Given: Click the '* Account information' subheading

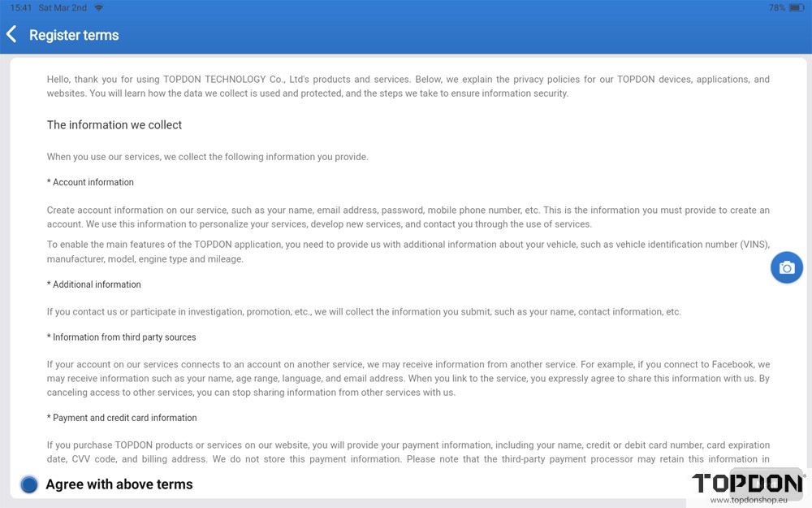Looking at the screenshot, I should [90, 182].
